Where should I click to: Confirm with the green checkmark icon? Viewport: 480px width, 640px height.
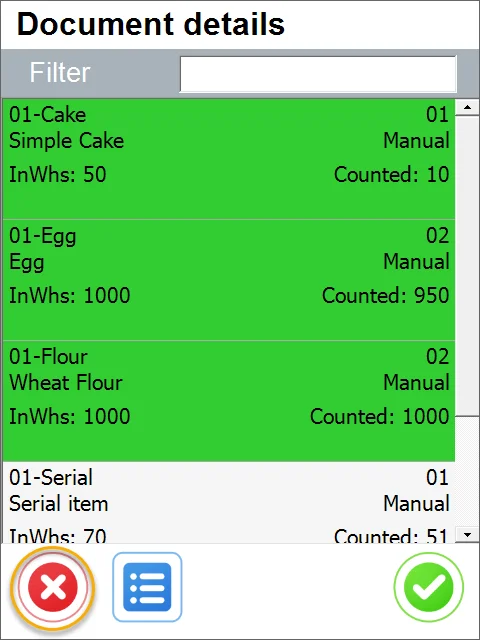coord(429,587)
